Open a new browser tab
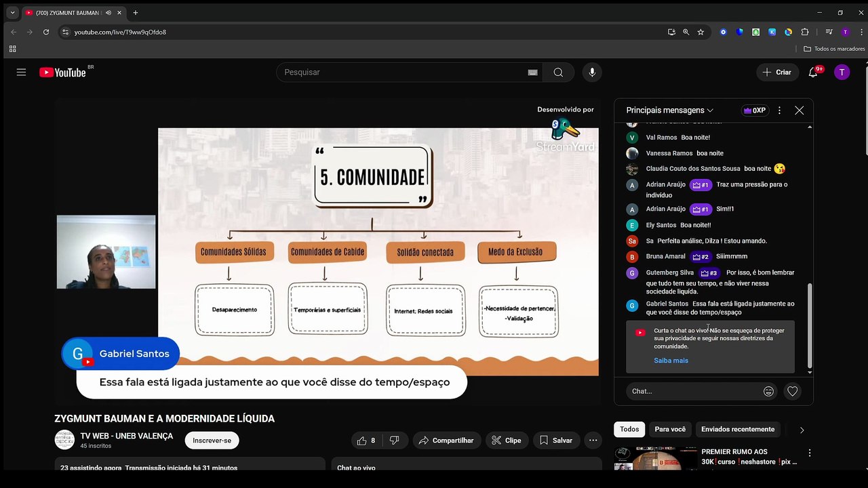The image size is (868, 488). [136, 13]
